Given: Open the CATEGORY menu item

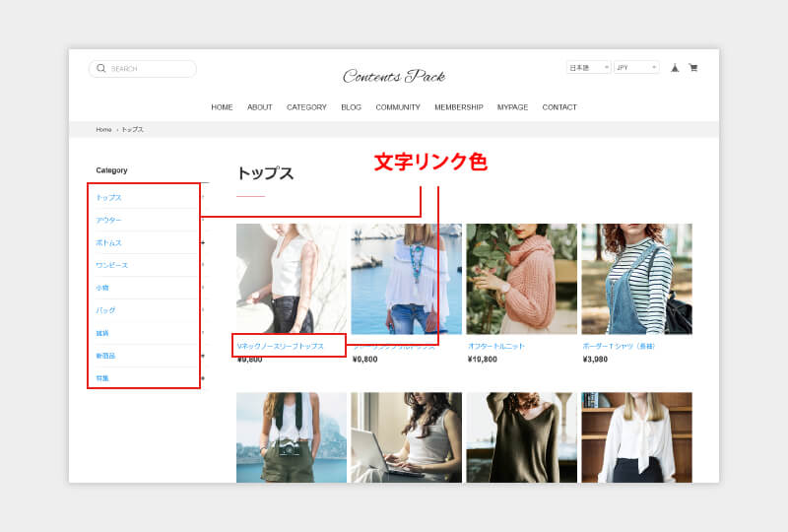Looking at the screenshot, I should tap(306, 107).
